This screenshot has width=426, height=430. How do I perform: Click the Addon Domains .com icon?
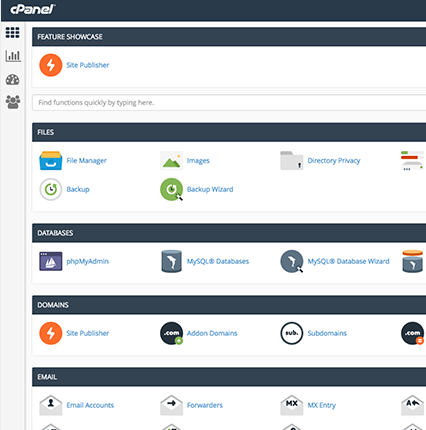tap(172, 333)
